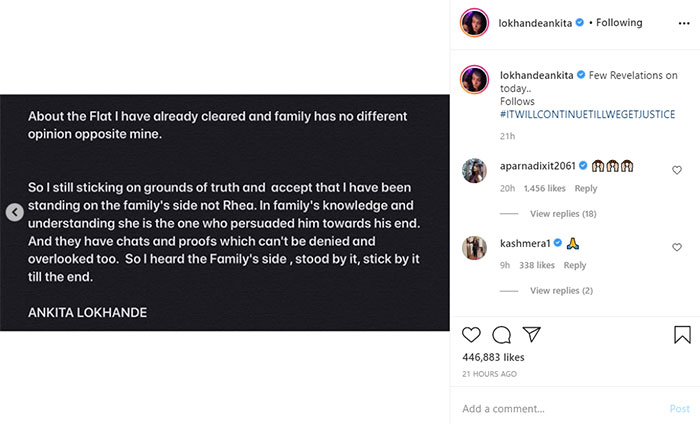700x424 pixels.
Task: Save post with the bookmark icon
Action: (681, 335)
